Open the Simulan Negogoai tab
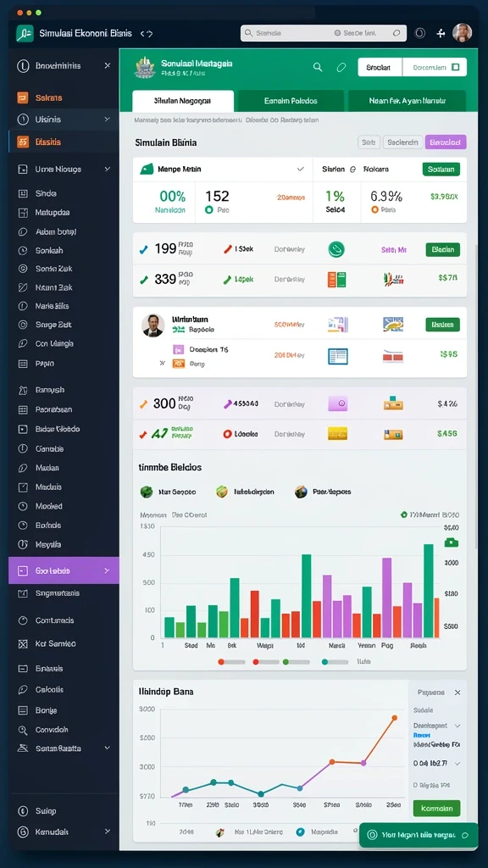 click(x=183, y=102)
